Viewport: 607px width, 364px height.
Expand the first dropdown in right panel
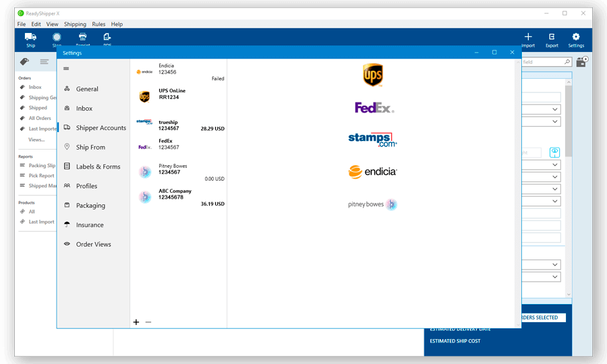click(555, 109)
